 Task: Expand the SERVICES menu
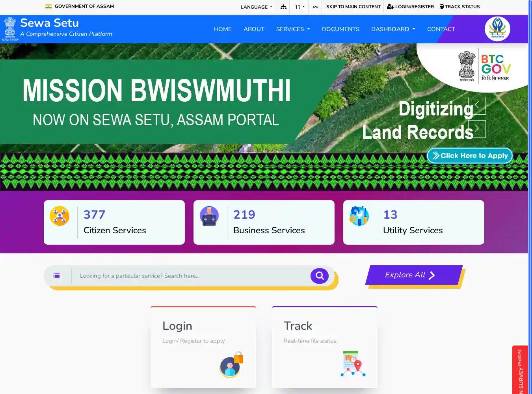tap(293, 29)
